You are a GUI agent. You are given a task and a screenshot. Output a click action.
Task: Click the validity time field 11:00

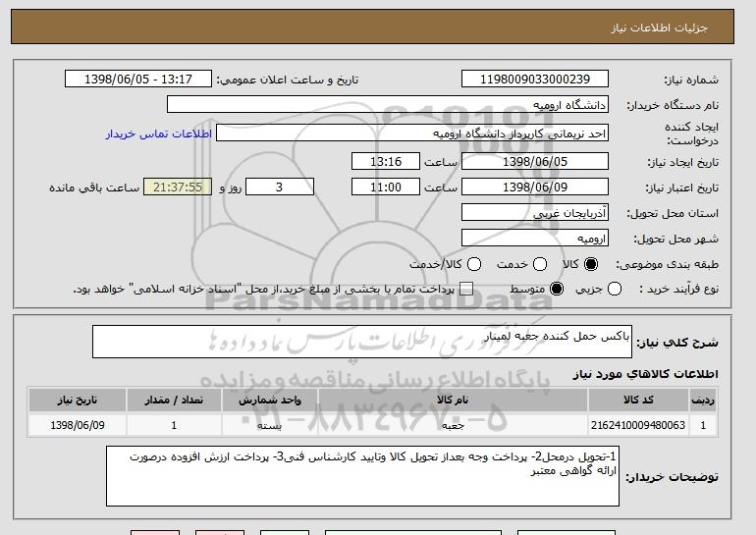pos(386,187)
